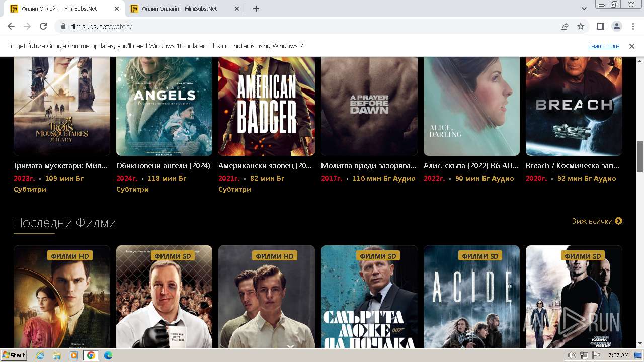Open the Chrome profile avatar

pos(616,26)
